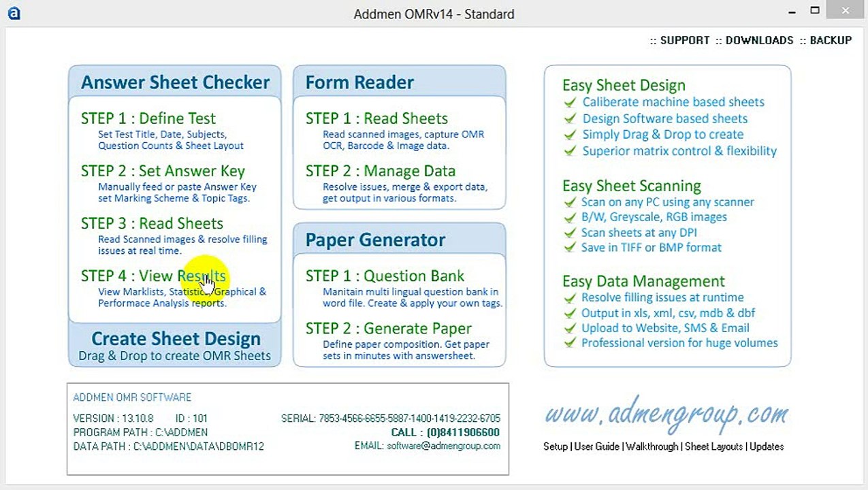Click checkmark beside Professional version for huge volumes
Image resolution: width=868 pixels, height=490 pixels.
570,343
